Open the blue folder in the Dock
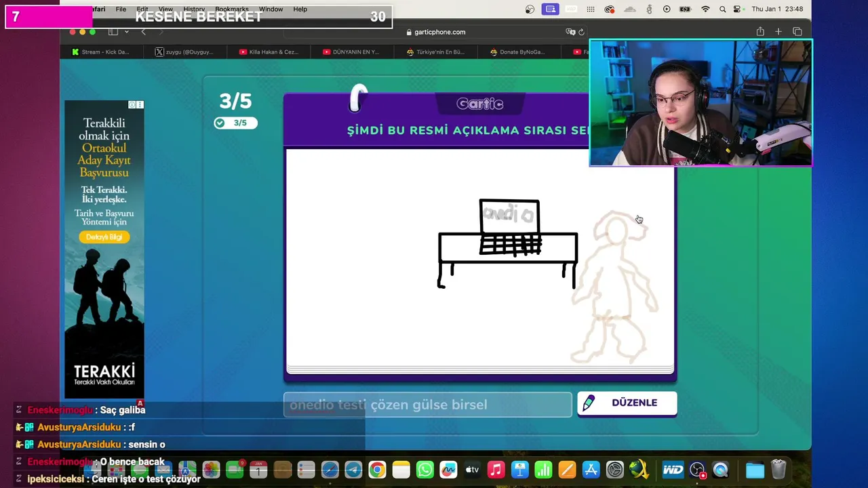Screen dimensions: 868x488 click(x=755, y=470)
